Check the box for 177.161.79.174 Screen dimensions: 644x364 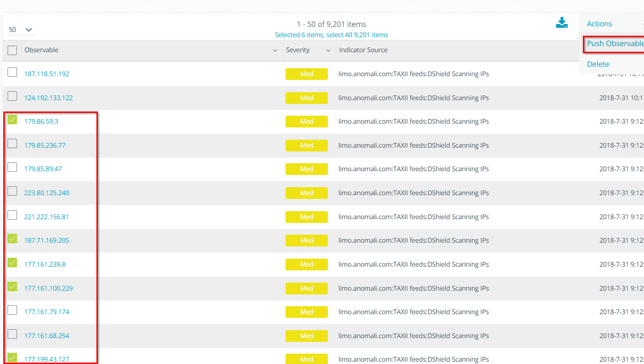click(x=12, y=310)
